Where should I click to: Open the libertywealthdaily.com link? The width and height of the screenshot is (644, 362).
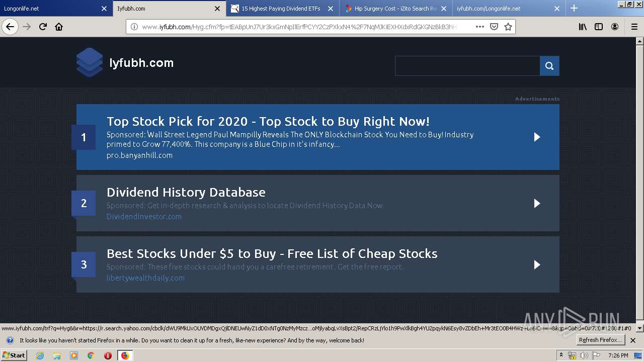pos(145,278)
